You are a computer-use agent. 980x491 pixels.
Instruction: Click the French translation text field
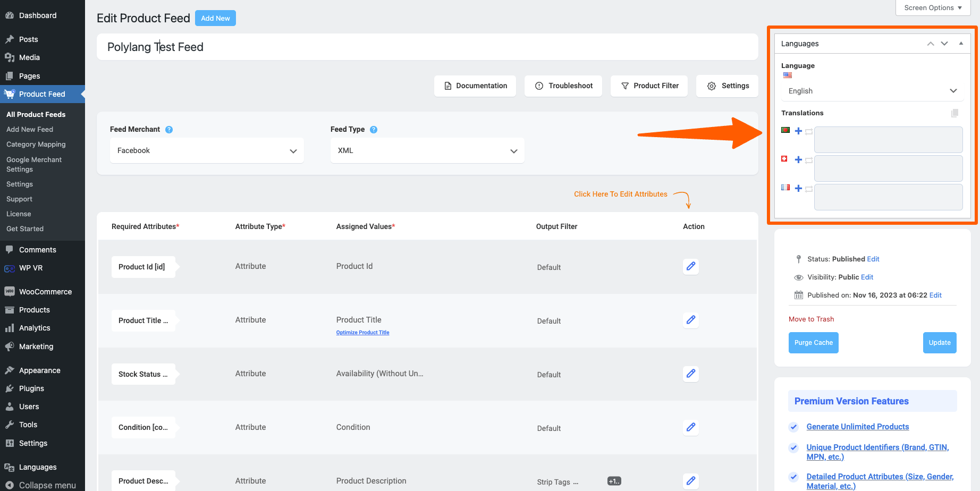point(889,197)
